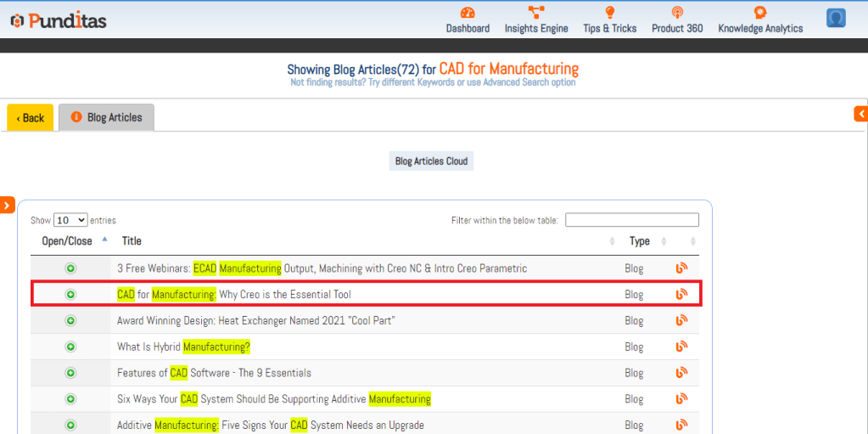Open the show entries count dropdown
Image resolution: width=868 pixels, height=434 pixels.
coord(70,220)
